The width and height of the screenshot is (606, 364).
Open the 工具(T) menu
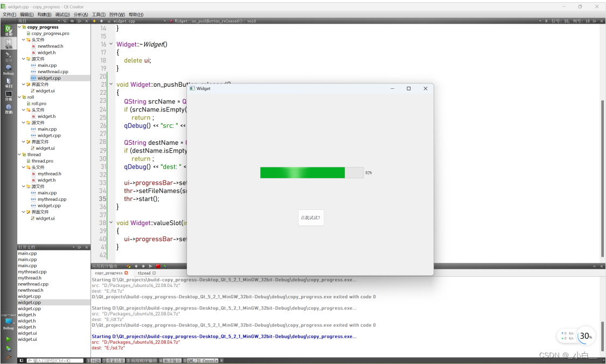[98, 15]
